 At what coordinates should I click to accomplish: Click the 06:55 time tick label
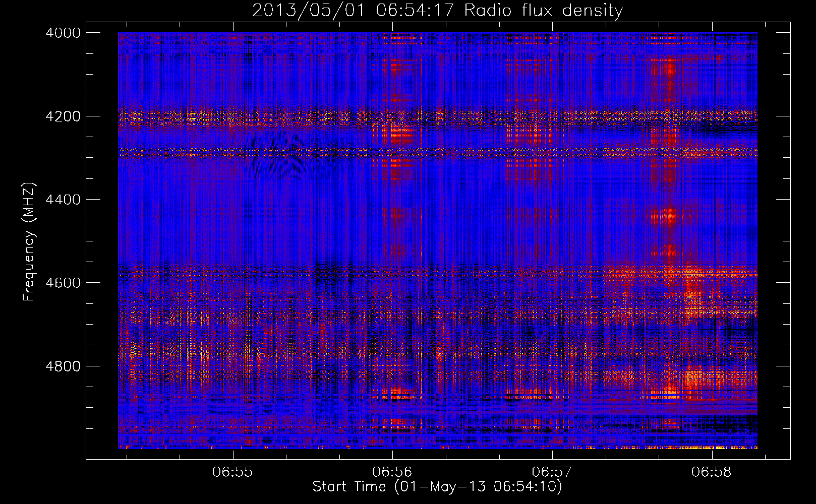pyautogui.click(x=232, y=472)
